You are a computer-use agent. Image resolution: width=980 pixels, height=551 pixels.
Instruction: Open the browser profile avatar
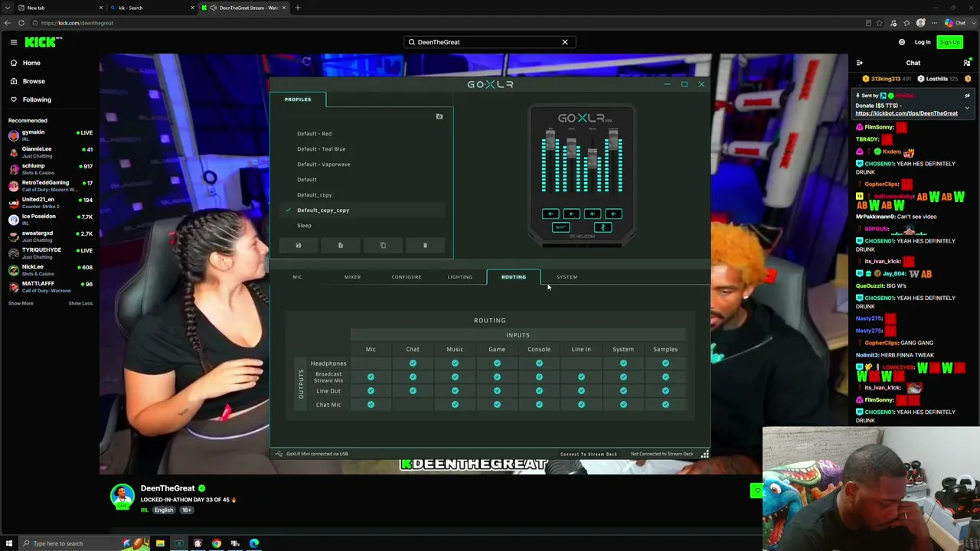tap(921, 23)
